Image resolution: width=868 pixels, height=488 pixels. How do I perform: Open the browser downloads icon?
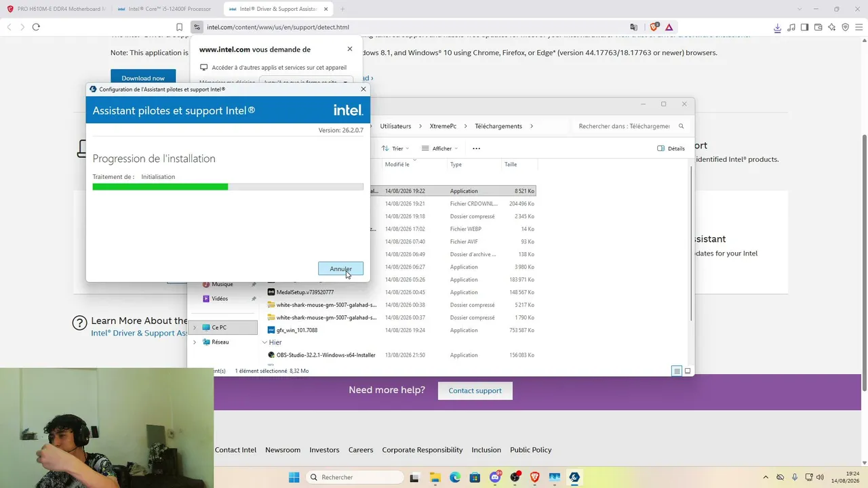[x=777, y=27]
